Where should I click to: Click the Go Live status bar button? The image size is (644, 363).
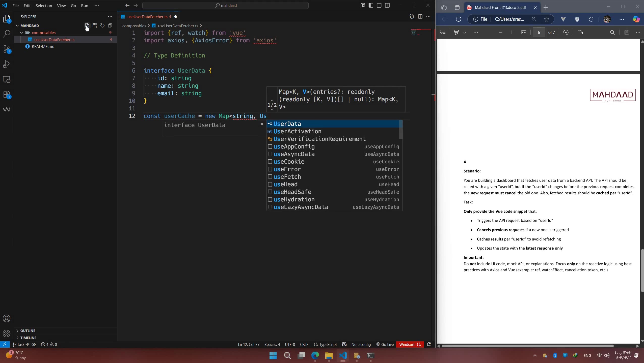click(x=385, y=344)
